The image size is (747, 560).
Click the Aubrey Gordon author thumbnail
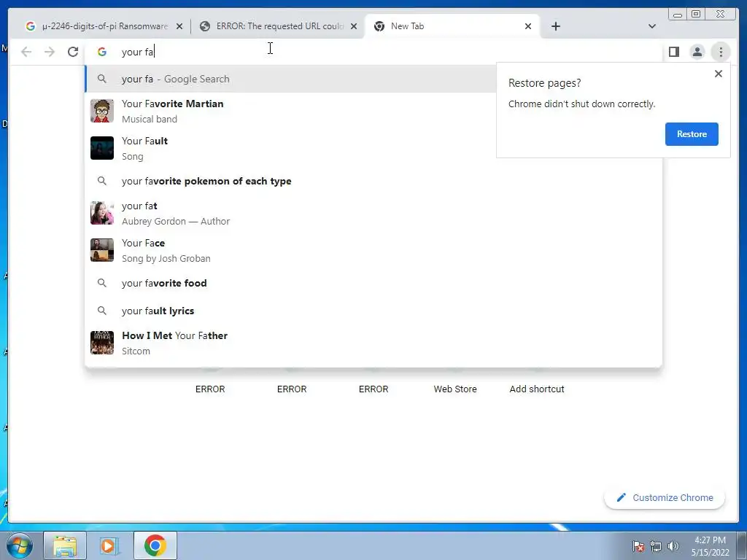pyautogui.click(x=102, y=213)
